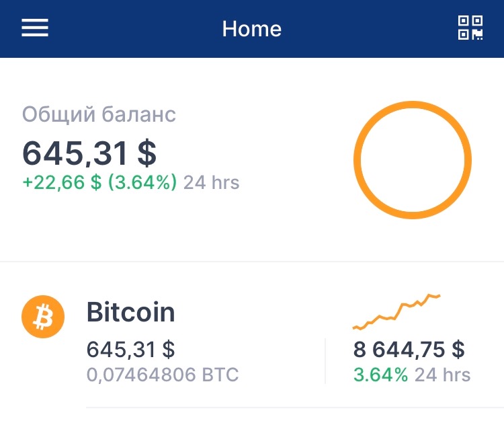Tap the vertical divider in Bitcoin row
The height and width of the screenshot is (421, 504).
click(x=325, y=361)
